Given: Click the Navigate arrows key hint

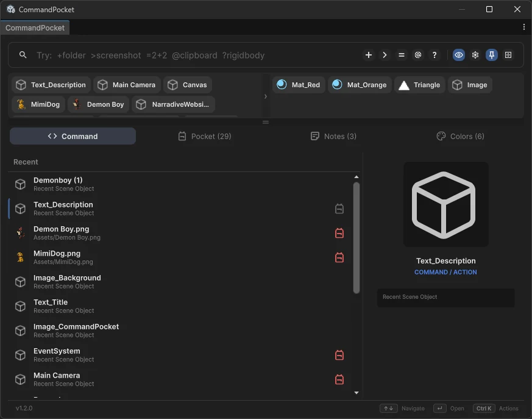Looking at the screenshot, I should point(402,408).
